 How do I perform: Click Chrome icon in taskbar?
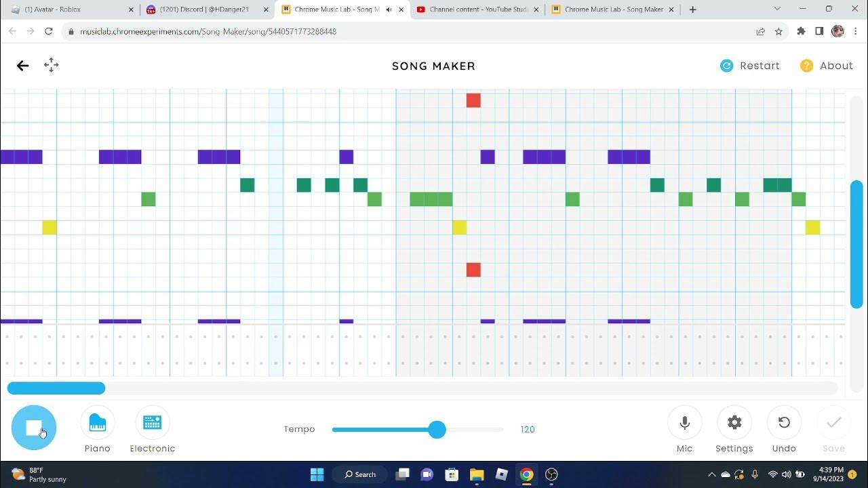coord(527,474)
